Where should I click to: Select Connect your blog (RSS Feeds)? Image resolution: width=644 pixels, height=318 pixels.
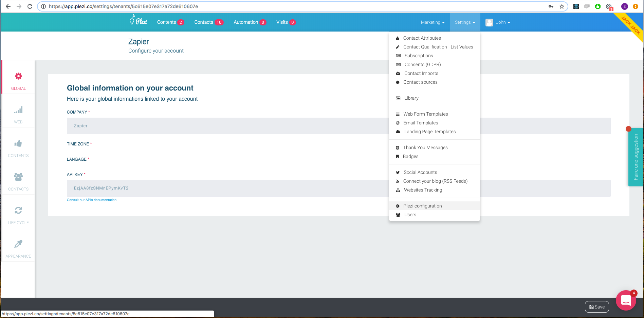pyautogui.click(x=435, y=181)
